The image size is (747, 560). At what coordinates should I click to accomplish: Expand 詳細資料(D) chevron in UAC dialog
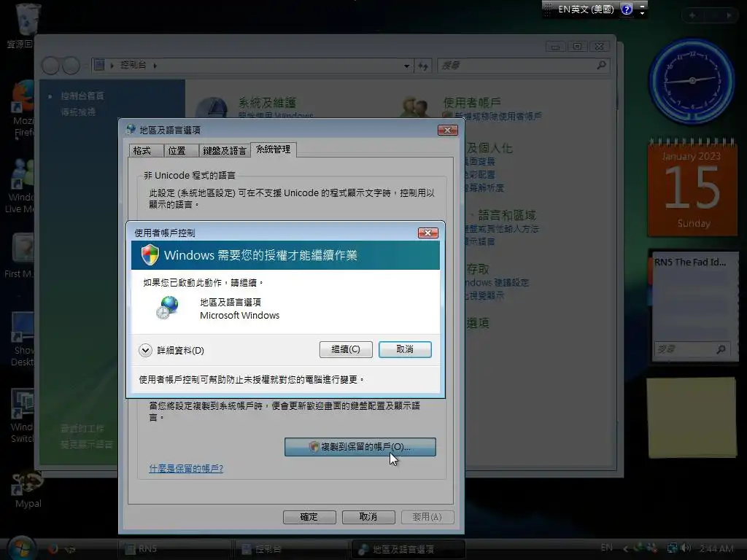pos(145,351)
